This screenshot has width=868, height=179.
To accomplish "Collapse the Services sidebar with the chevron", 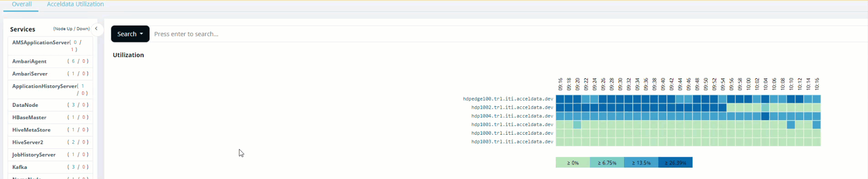I will point(96,29).
